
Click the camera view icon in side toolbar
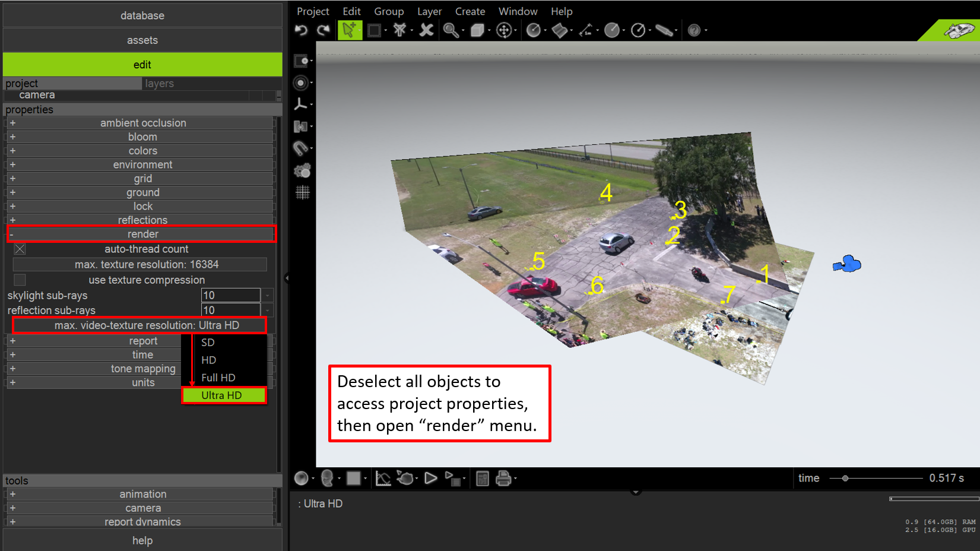click(x=301, y=61)
